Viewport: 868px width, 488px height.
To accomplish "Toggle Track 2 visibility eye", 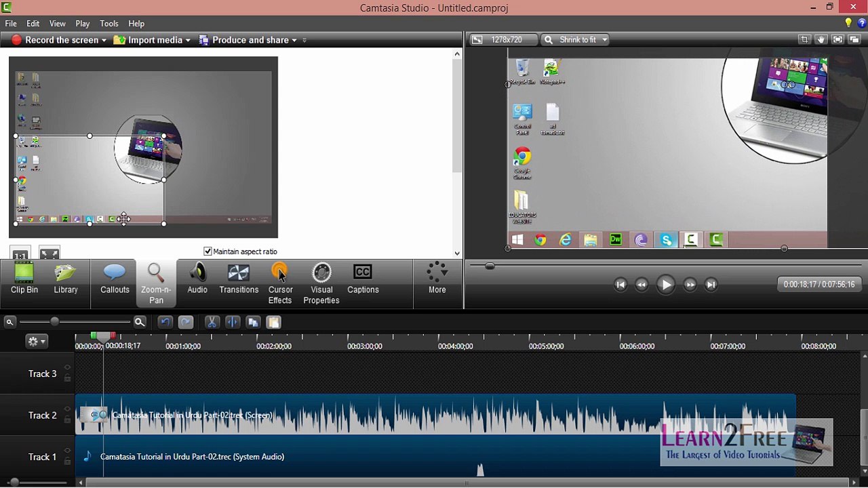I will [x=67, y=410].
